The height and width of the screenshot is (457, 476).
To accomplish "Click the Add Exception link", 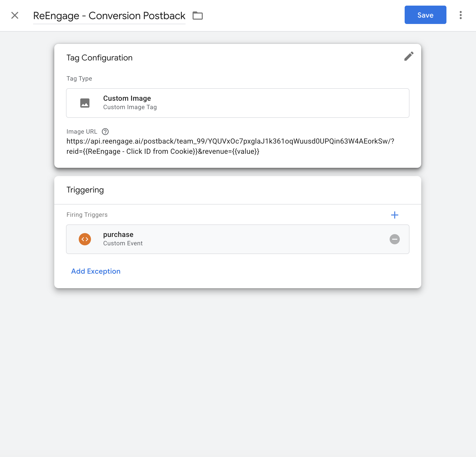I will [96, 271].
